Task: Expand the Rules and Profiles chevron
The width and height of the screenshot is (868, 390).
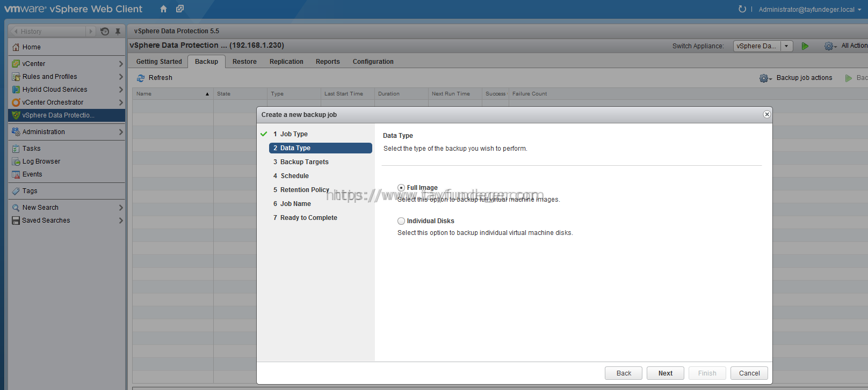Action: 120,77
